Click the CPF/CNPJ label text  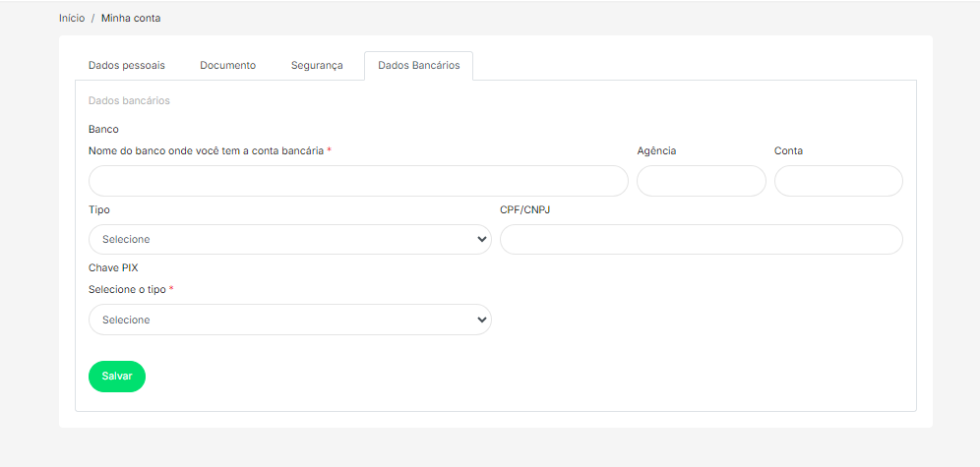[x=524, y=209]
